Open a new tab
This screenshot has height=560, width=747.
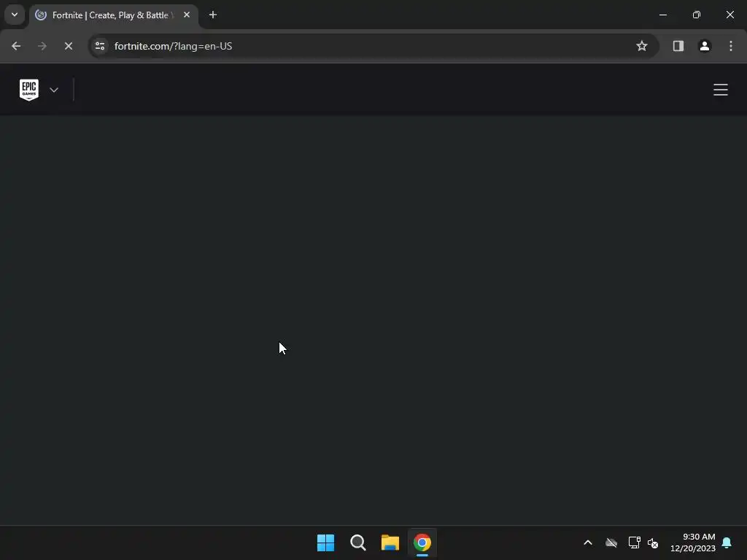click(213, 15)
